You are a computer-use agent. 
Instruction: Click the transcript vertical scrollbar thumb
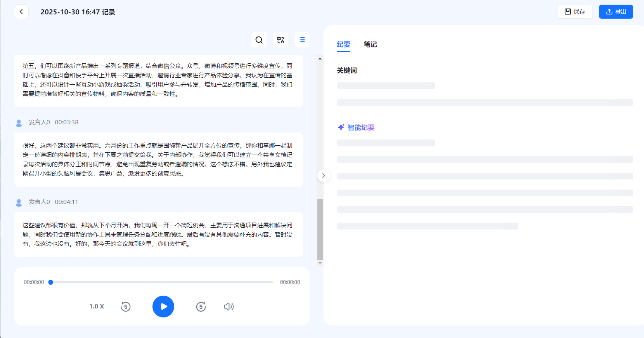pyautogui.click(x=320, y=229)
